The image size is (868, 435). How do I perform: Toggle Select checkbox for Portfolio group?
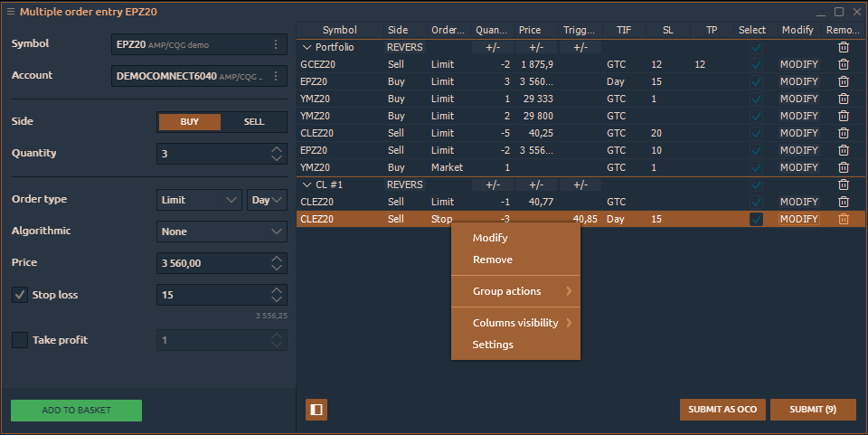point(756,47)
